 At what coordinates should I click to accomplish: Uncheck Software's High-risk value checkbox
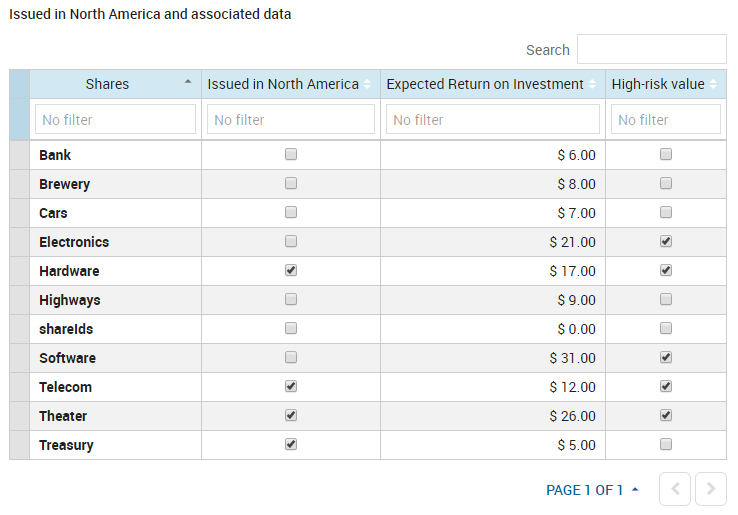(x=666, y=358)
